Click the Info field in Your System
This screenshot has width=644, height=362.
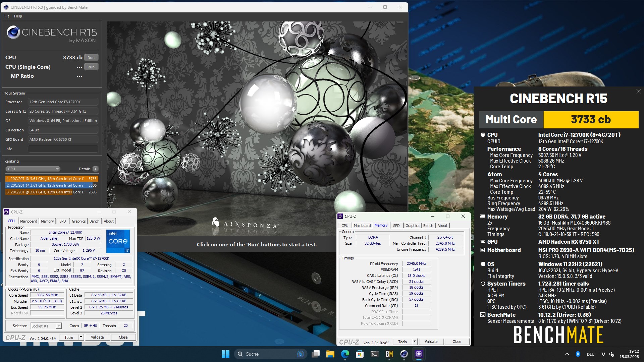click(x=63, y=149)
